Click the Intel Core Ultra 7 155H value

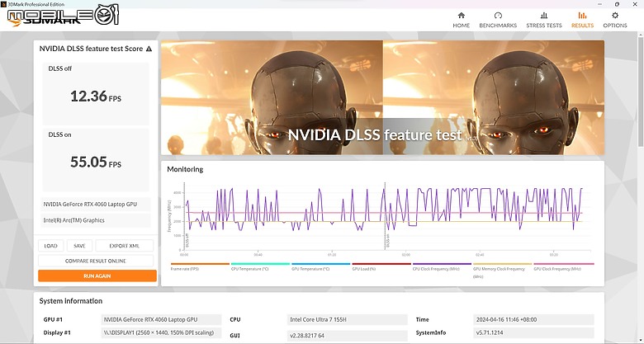click(347, 319)
